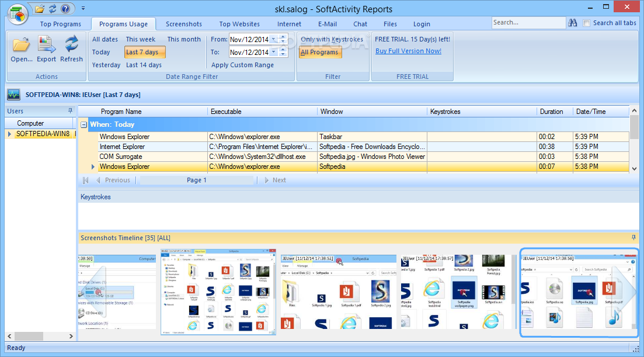This screenshot has width=644, height=357.
Task: Click the open folder quick access icon
Action: pos(40,9)
